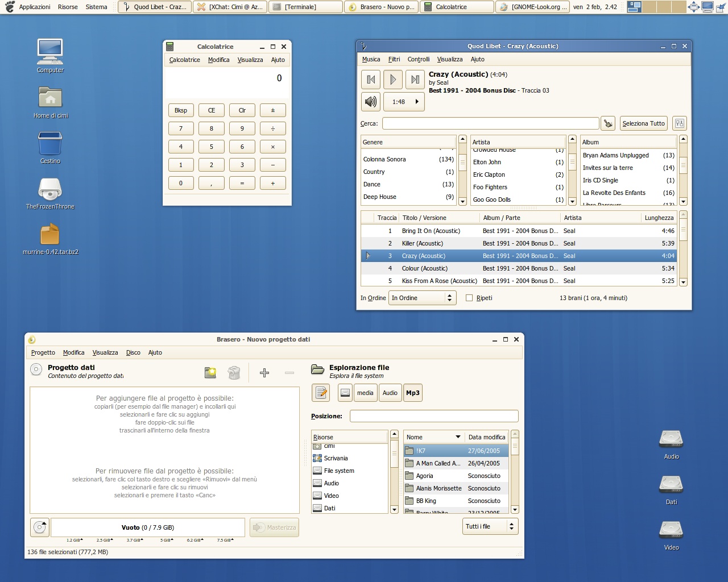This screenshot has width=728, height=582.
Task: Open murrine-0.42.tar.bz2 archive icon
Action: [x=50, y=239]
